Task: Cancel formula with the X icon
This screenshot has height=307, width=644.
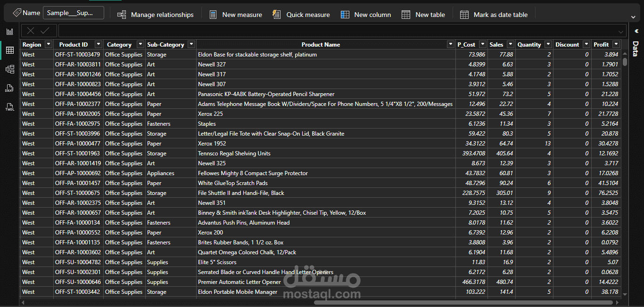Action: point(31,31)
